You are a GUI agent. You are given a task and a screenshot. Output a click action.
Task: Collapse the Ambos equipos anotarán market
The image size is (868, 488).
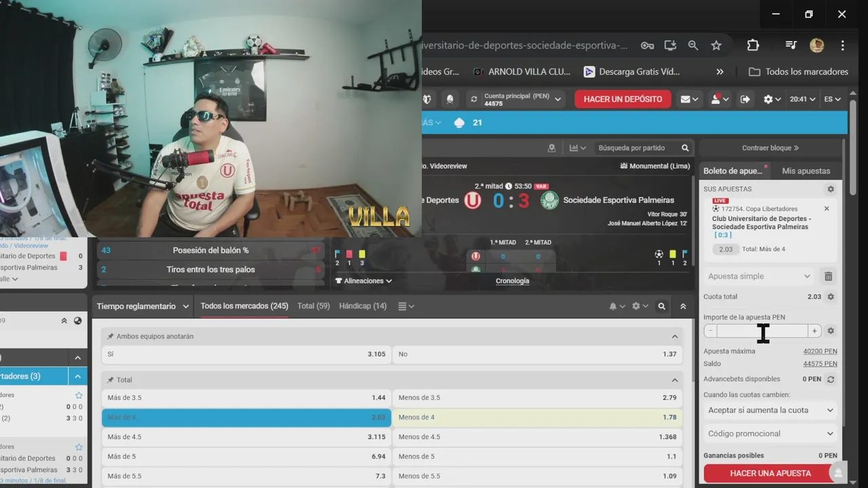tap(675, 336)
